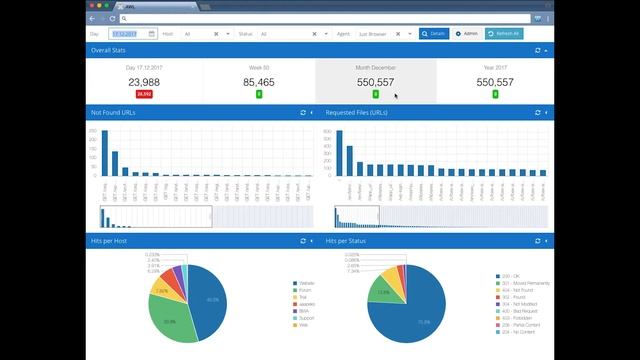The width and height of the screenshot is (640, 360).
Task: Select the Year 2017 stats card
Action: pyautogui.click(x=495, y=81)
